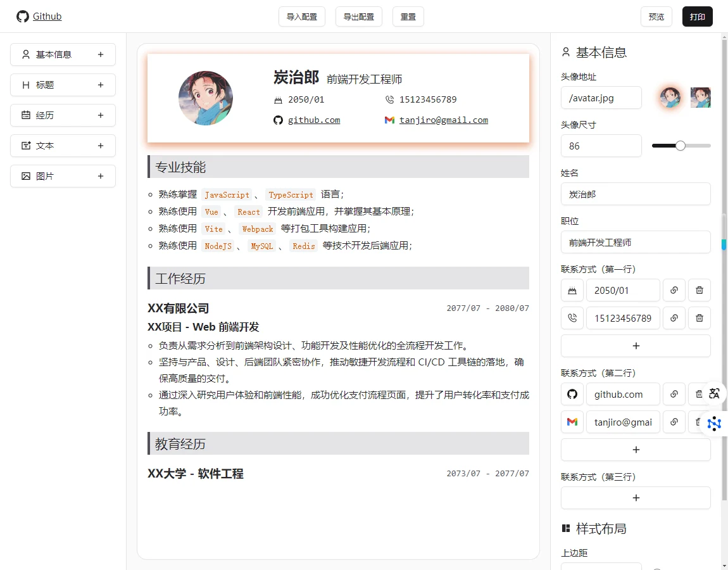
Task: Click phone number 15123456789 on resume
Action: pyautogui.click(x=427, y=99)
